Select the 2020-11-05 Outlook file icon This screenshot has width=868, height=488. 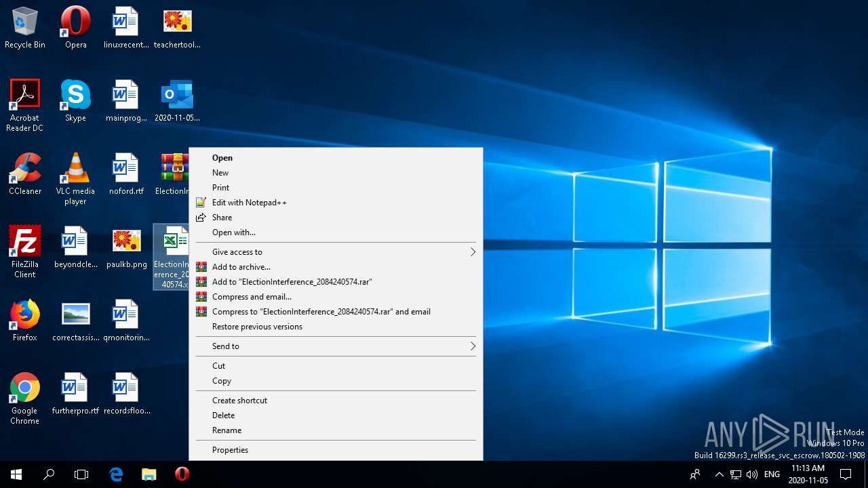pos(177,102)
